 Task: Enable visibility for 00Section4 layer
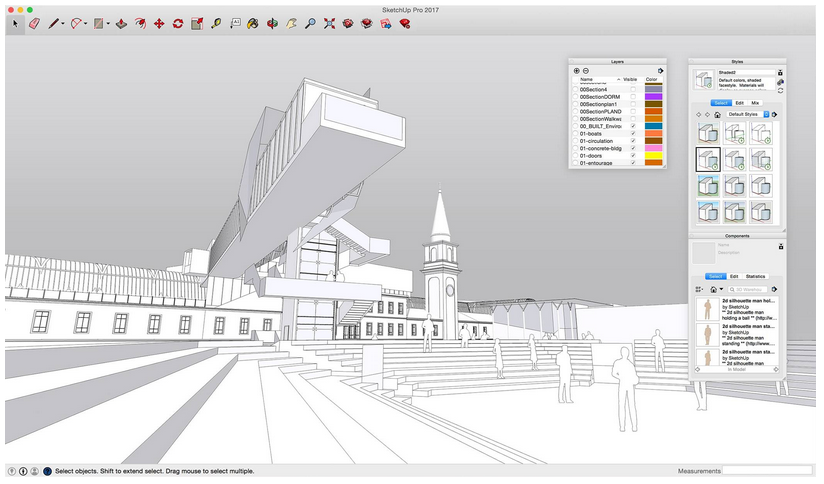click(x=633, y=89)
